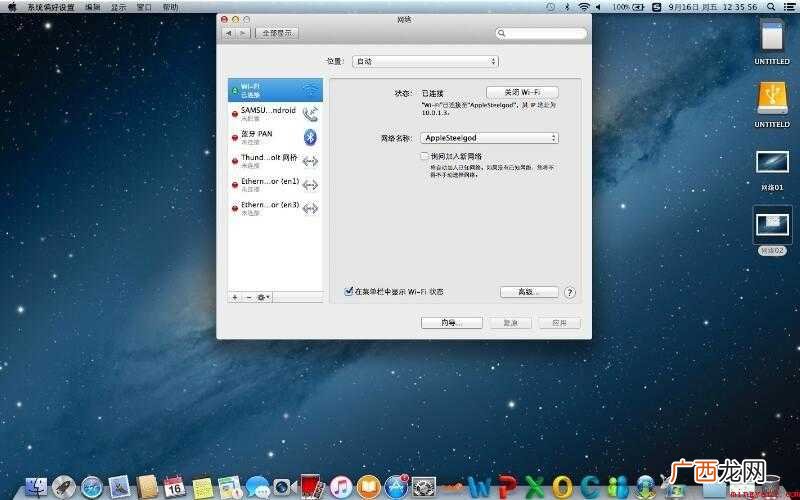Click the Turn Wi-Fi Off button
Image resolution: width=800 pixels, height=500 pixels.
(522, 92)
